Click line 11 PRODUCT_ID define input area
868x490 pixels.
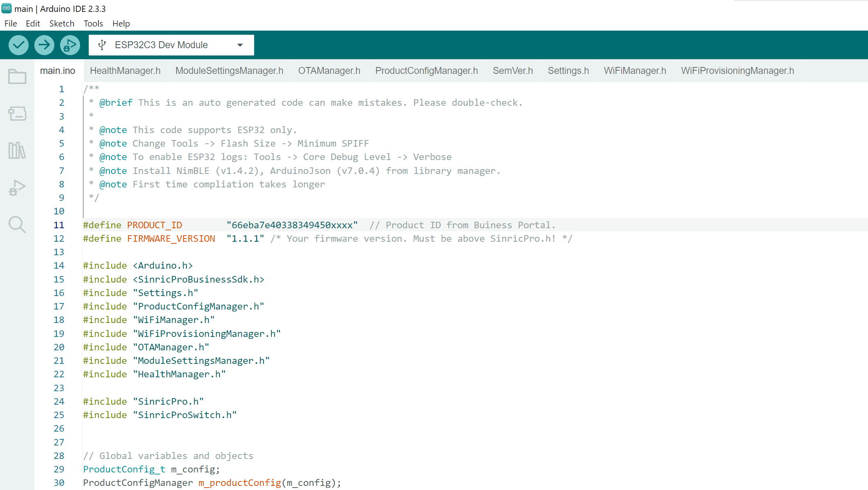[292, 225]
